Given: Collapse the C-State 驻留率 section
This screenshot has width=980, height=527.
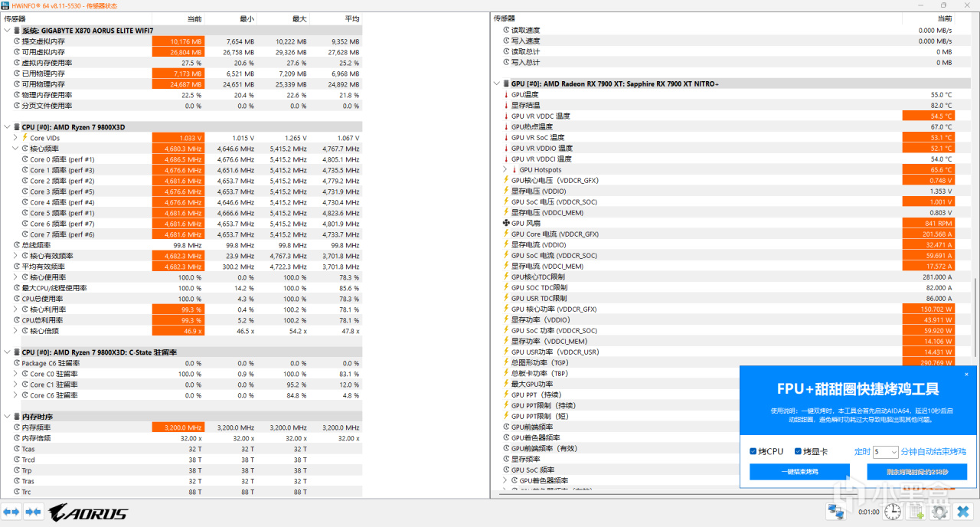Looking at the screenshot, I should tap(7, 352).
